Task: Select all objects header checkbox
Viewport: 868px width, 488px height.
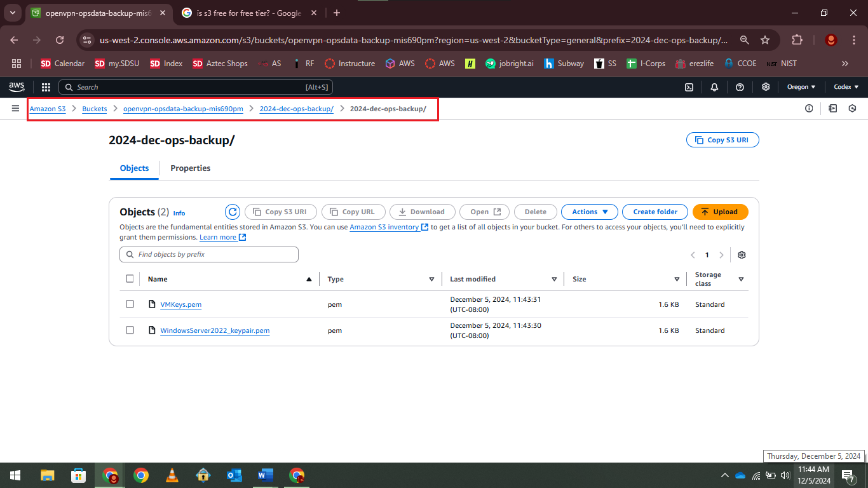Action: [130, 279]
